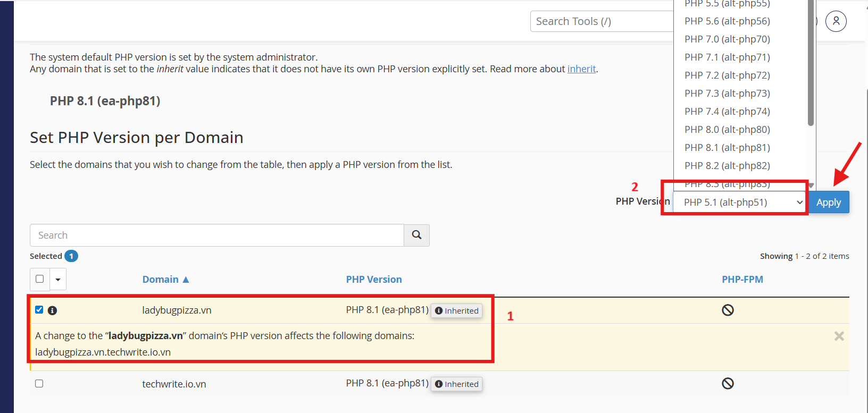Open the select-all dropdown caret
Image resolution: width=868 pixels, height=413 pixels.
point(58,279)
